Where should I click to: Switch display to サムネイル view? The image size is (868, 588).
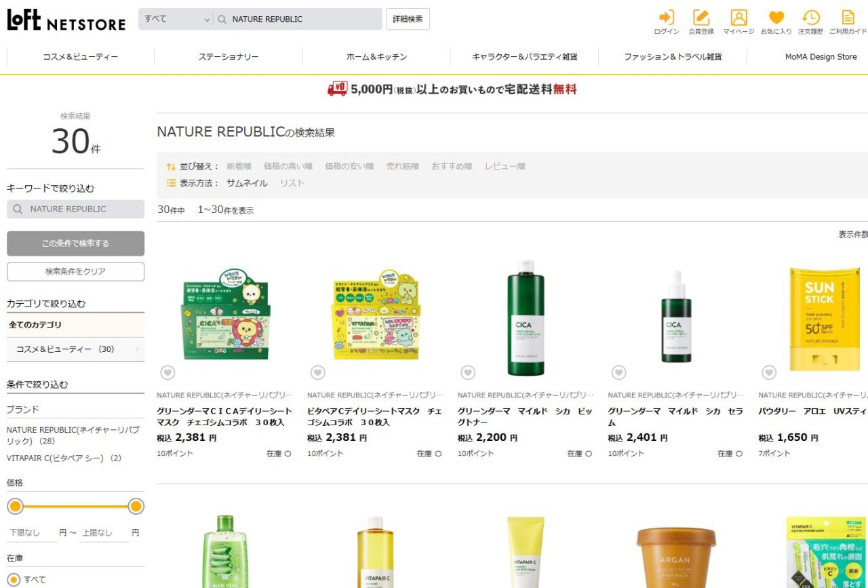click(247, 183)
